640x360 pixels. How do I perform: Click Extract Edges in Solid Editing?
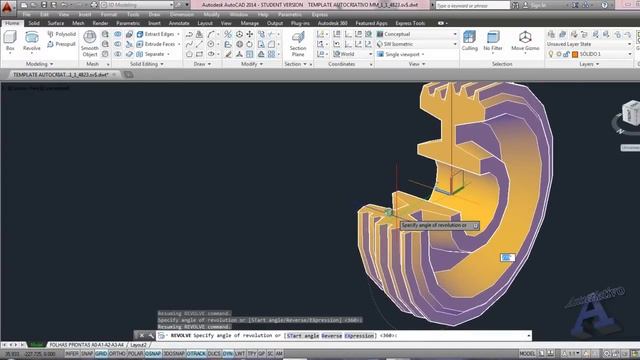point(156,34)
